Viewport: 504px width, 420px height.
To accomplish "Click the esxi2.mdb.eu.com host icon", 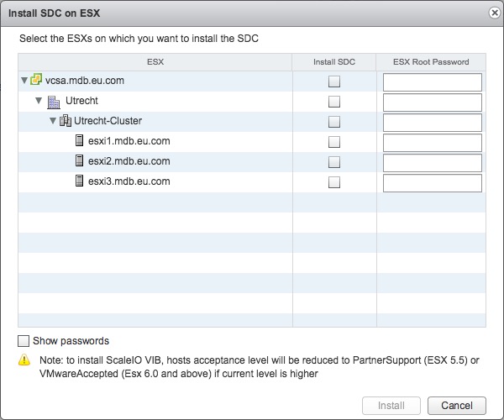I will click(x=80, y=162).
